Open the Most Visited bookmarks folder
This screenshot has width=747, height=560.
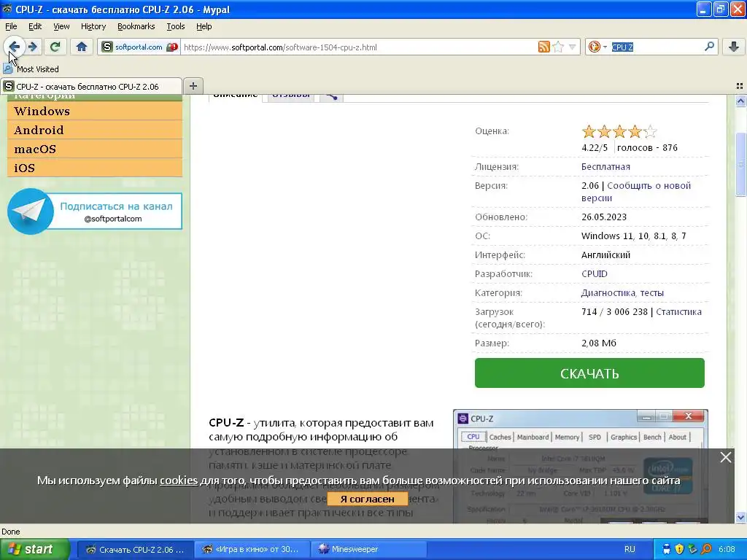coord(31,69)
